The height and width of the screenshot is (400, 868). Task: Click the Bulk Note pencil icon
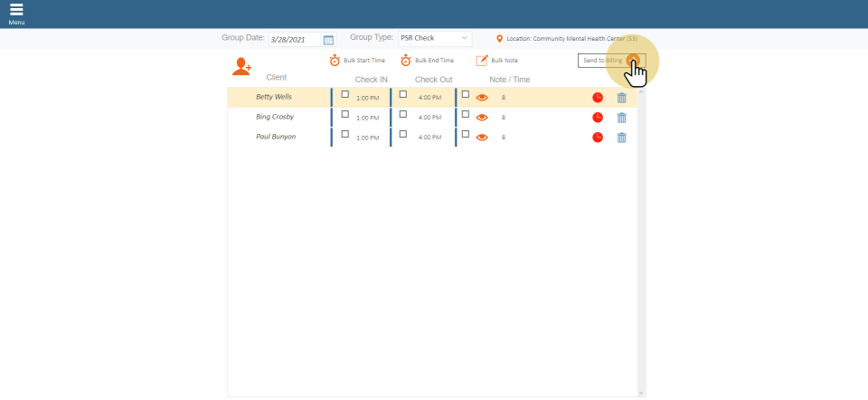click(x=482, y=61)
